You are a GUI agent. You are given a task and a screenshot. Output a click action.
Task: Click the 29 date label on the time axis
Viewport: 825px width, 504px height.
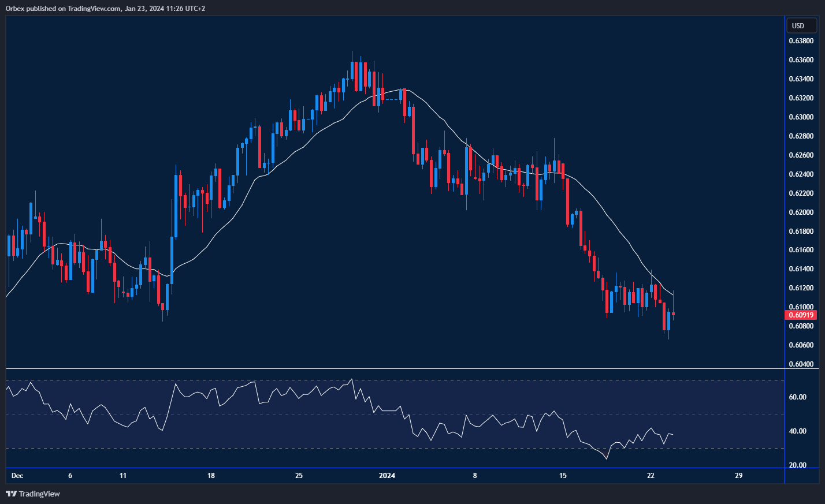pyautogui.click(x=738, y=476)
